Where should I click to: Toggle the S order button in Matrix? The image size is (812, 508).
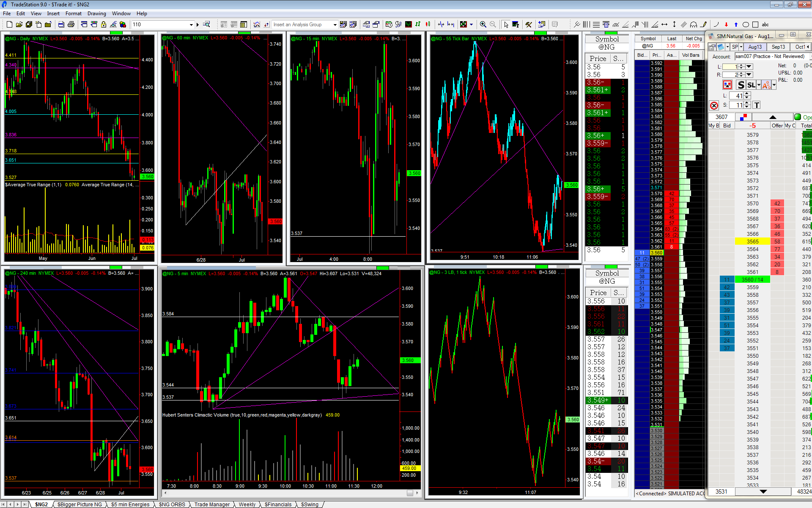click(x=741, y=85)
